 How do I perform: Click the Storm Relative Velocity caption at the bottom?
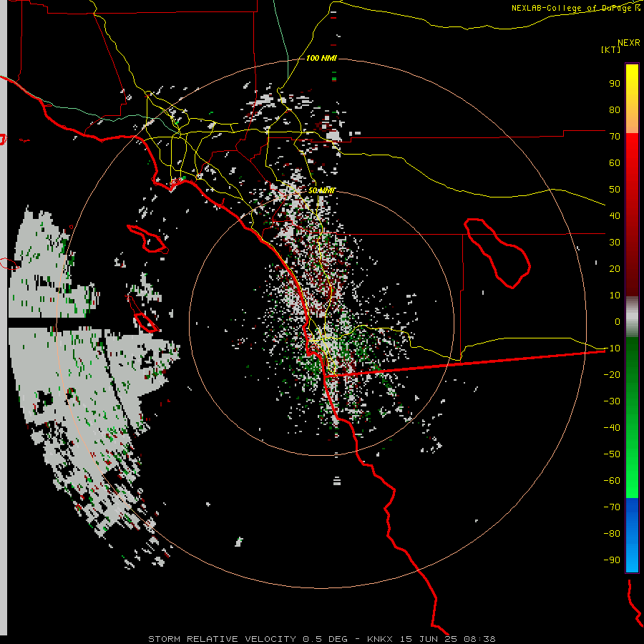[x=321, y=639]
